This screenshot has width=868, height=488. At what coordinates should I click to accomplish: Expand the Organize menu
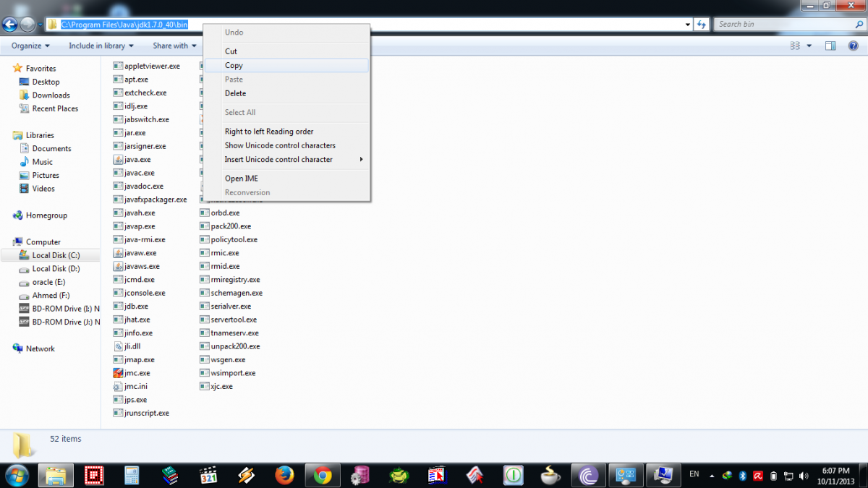(x=30, y=46)
